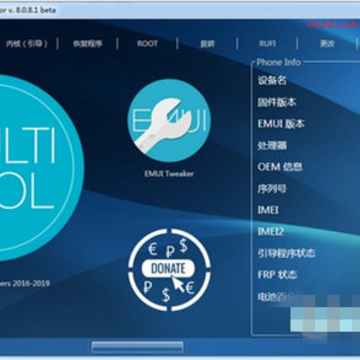Viewport: 360px width, 360px height.
Task: Click the 电池百分 battery label
Action: [x=280, y=296]
